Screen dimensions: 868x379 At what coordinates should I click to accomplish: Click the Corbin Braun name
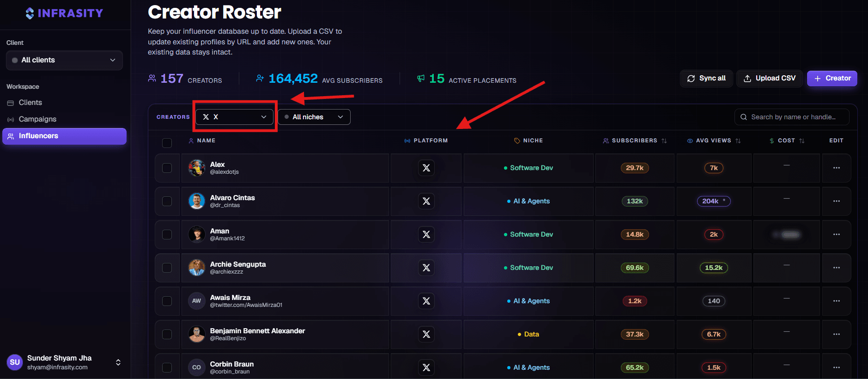[x=232, y=364]
